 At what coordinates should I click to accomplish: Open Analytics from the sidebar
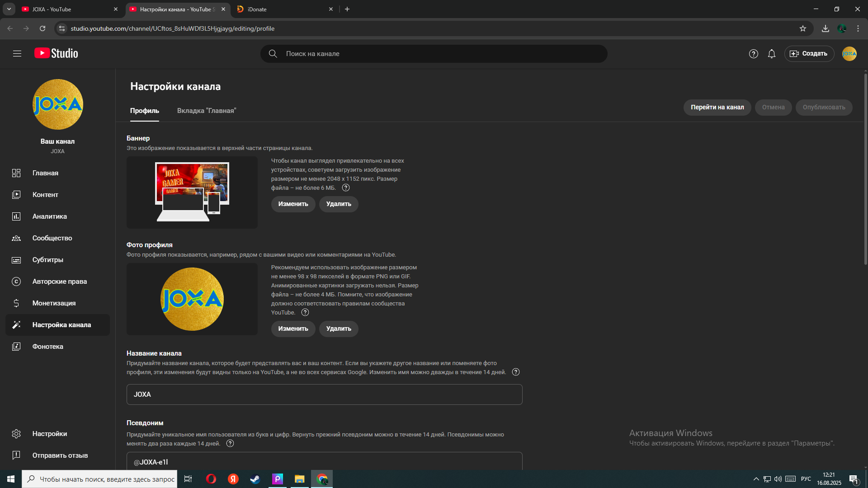(x=50, y=216)
